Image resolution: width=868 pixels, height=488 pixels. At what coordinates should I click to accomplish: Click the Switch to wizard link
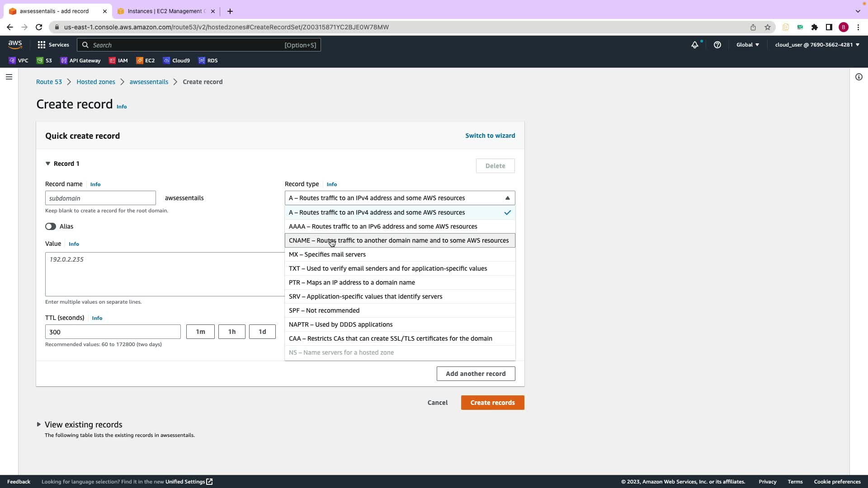490,136
